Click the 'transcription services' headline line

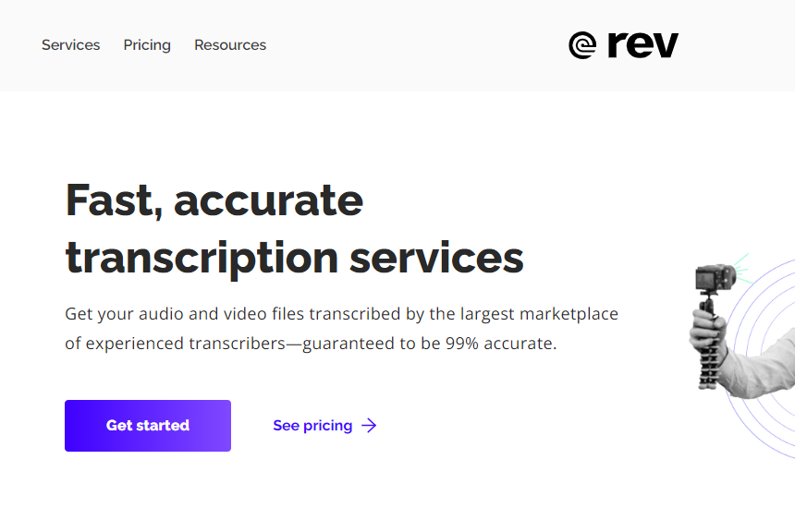pos(295,259)
